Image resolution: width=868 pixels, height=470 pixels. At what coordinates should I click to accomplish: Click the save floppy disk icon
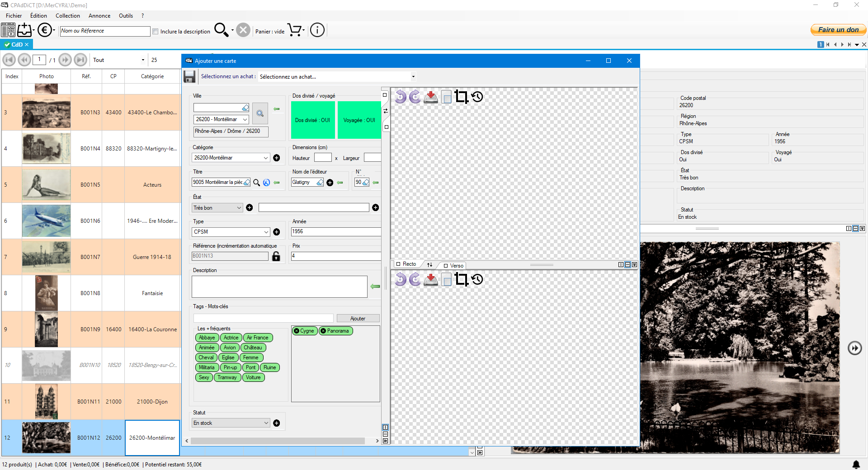[189, 77]
